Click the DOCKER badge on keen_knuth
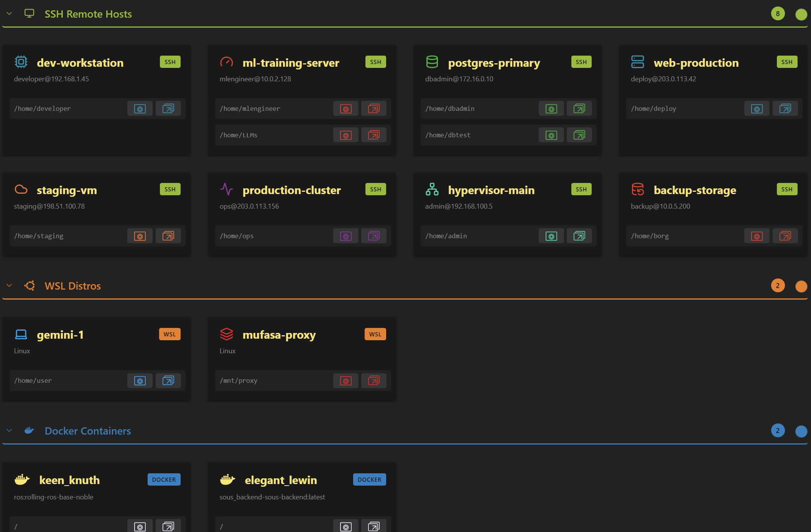The width and height of the screenshot is (811, 532). pyautogui.click(x=164, y=479)
